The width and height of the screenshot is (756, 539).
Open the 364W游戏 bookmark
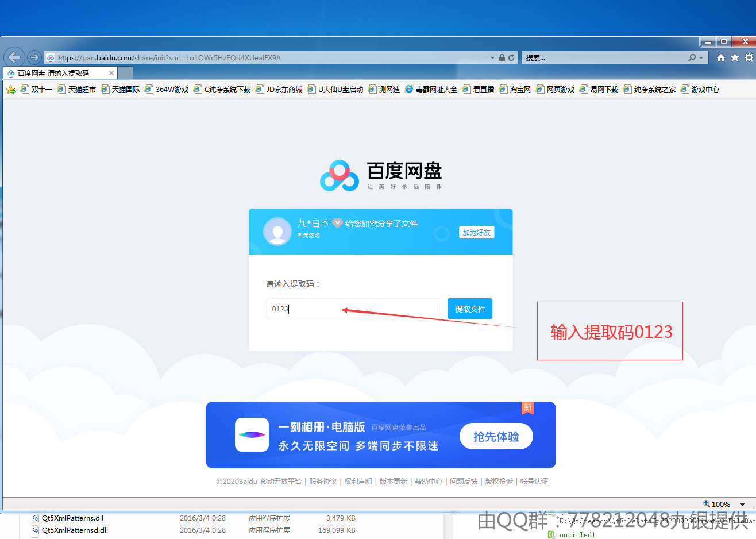[167, 89]
